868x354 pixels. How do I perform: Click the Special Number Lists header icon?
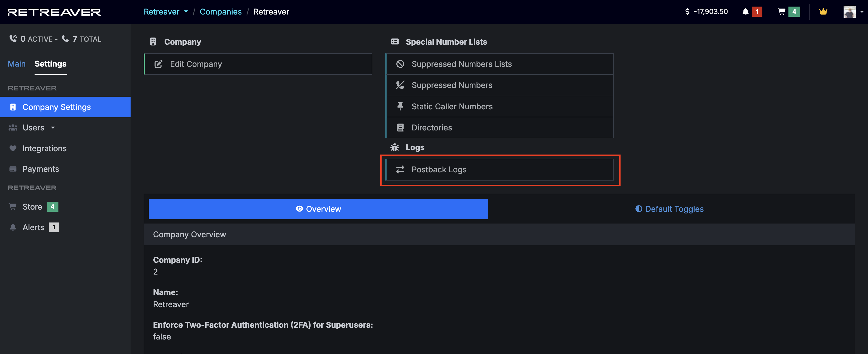(x=394, y=42)
